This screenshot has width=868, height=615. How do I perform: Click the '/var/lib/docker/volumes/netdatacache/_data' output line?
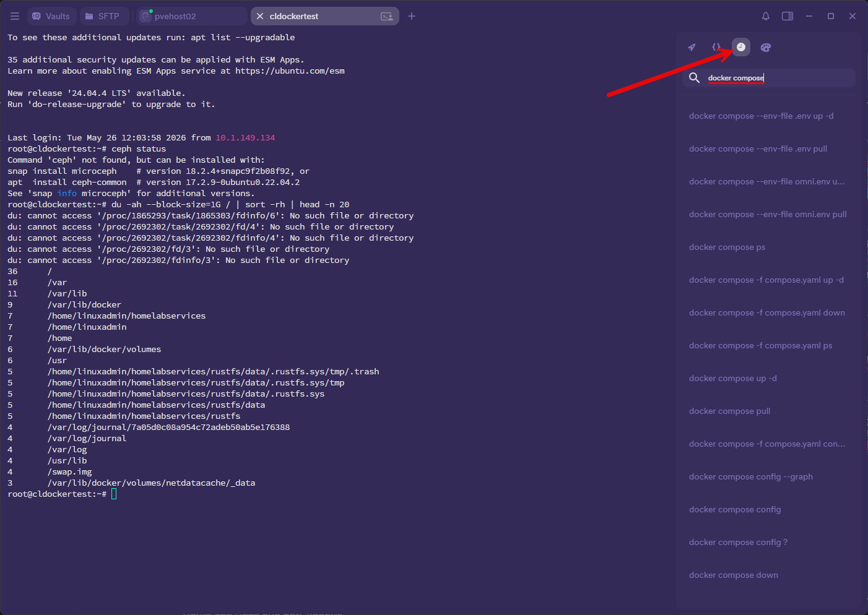[151, 483]
